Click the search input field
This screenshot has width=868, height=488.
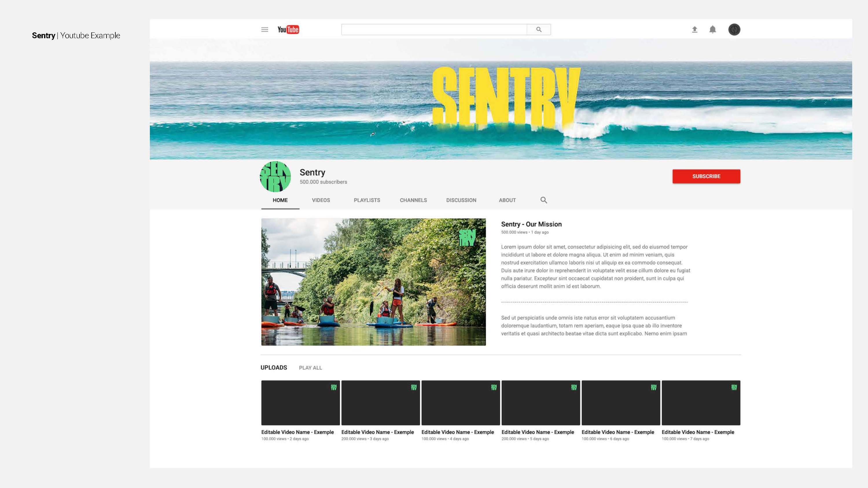click(x=434, y=30)
